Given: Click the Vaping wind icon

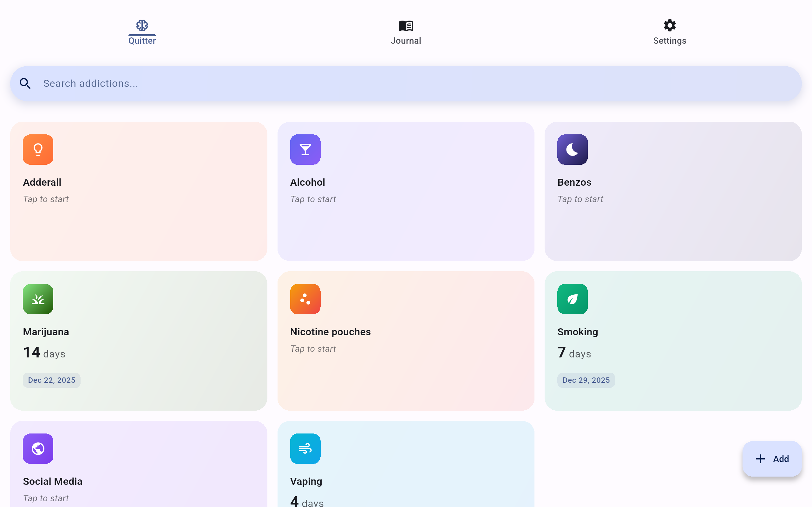Looking at the screenshot, I should 305,449.
